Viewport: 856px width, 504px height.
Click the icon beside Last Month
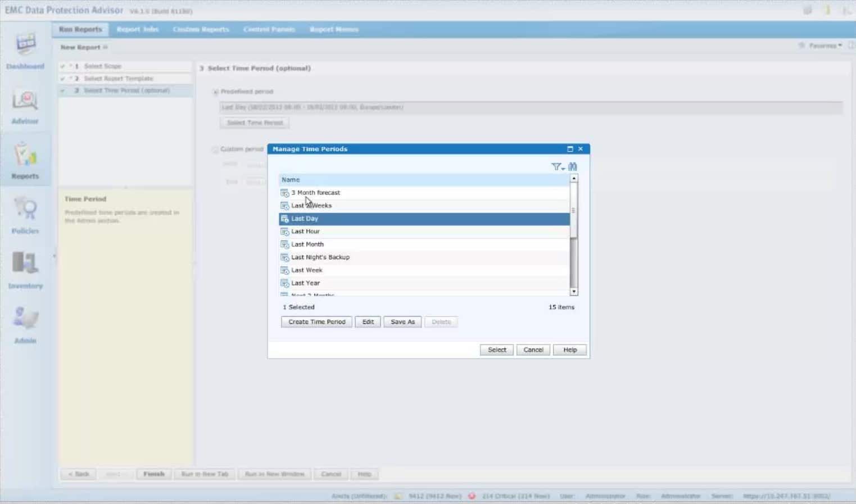tap(285, 244)
